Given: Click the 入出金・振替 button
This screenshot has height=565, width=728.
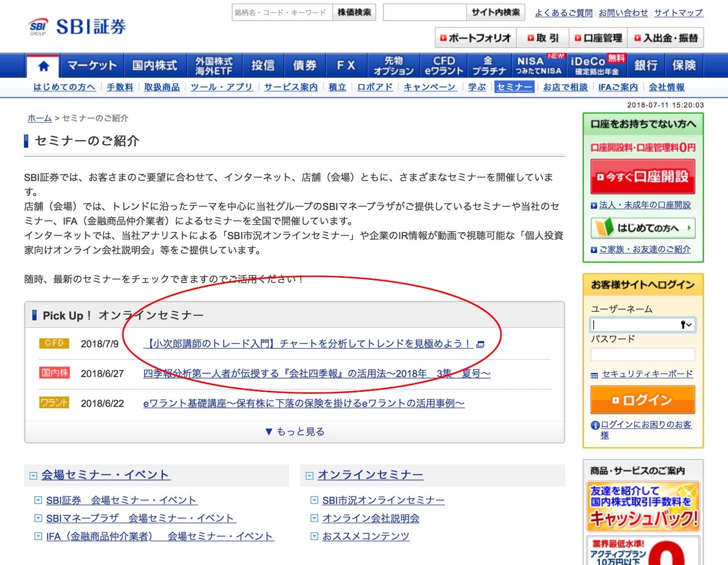Looking at the screenshot, I should tap(666, 38).
